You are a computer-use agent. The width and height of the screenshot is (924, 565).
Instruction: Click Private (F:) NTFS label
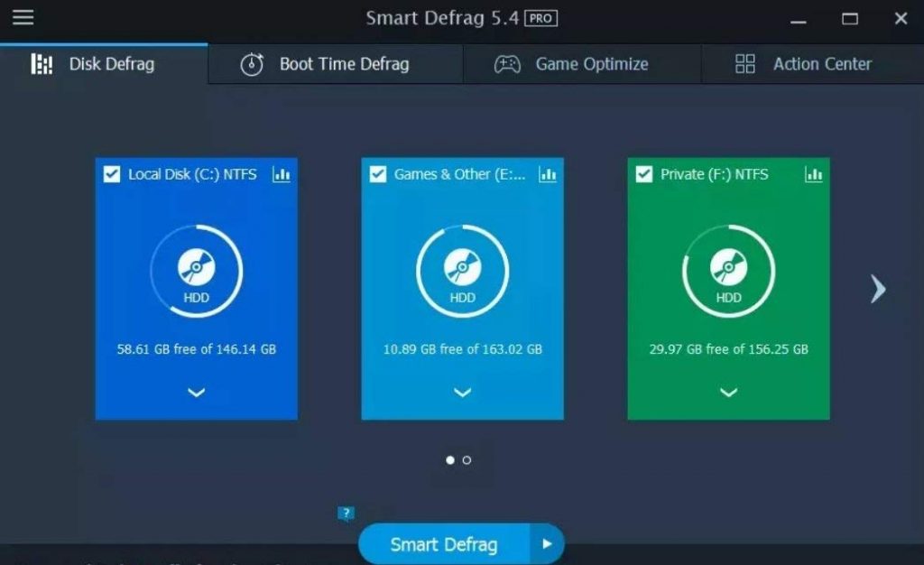tap(715, 174)
